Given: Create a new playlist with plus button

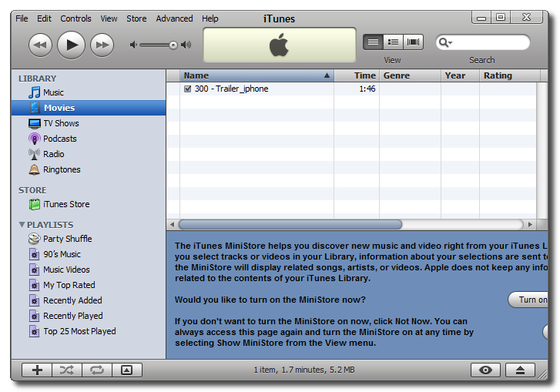Looking at the screenshot, I should tap(37, 370).
